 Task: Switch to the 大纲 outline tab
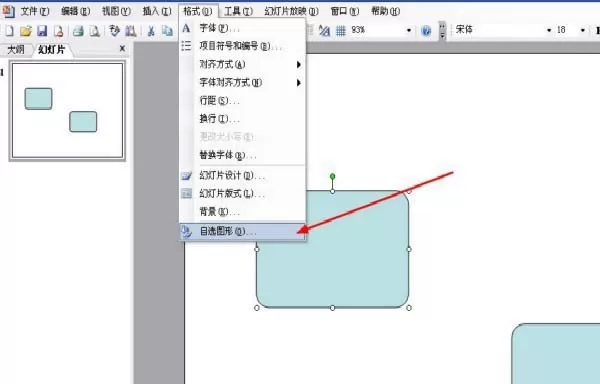pyautogui.click(x=16, y=49)
